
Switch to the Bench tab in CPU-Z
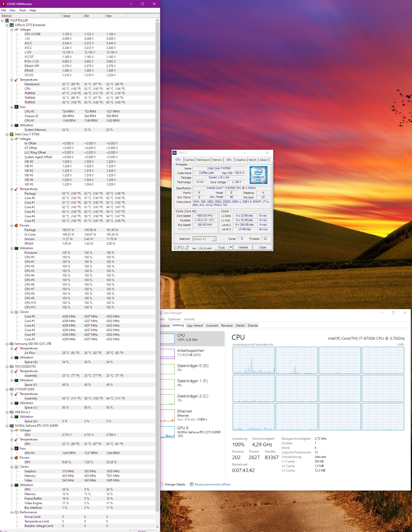pos(253,160)
